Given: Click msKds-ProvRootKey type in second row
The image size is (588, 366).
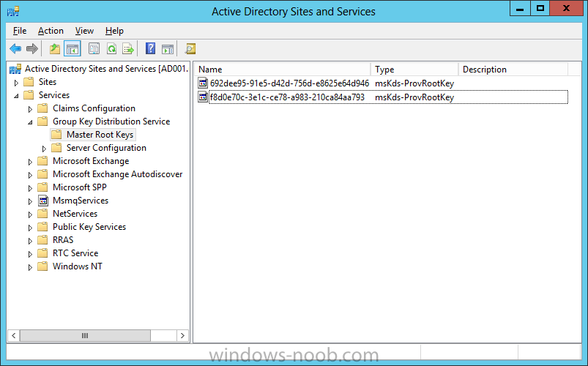Looking at the screenshot, I should point(414,97).
